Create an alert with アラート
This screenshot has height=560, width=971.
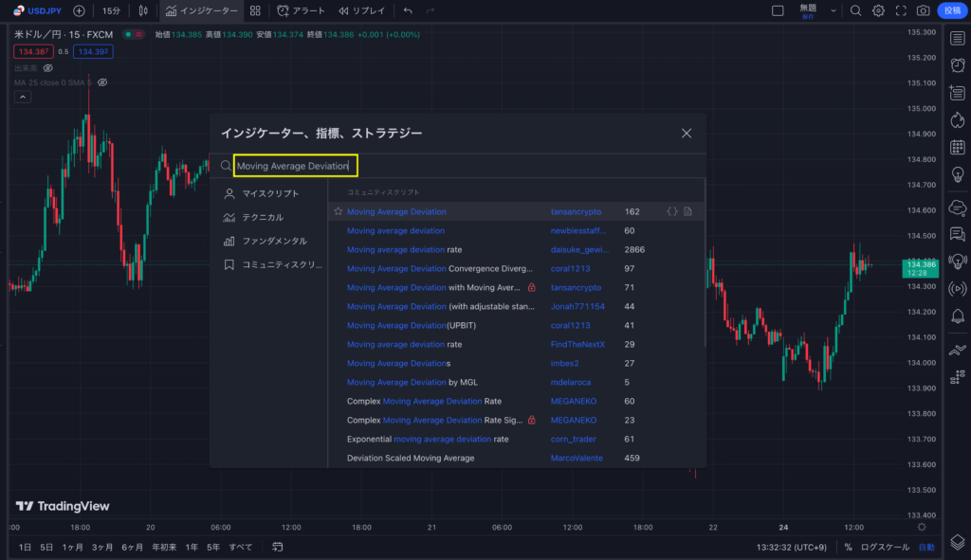point(301,10)
